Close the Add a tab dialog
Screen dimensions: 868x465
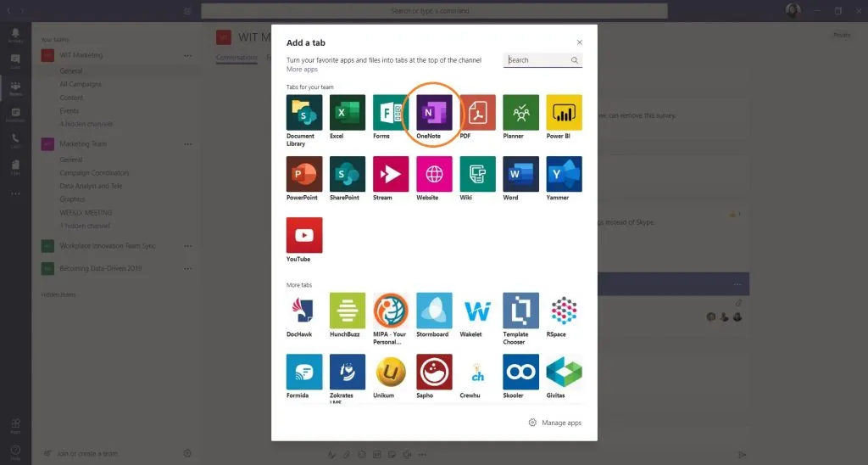tap(580, 42)
